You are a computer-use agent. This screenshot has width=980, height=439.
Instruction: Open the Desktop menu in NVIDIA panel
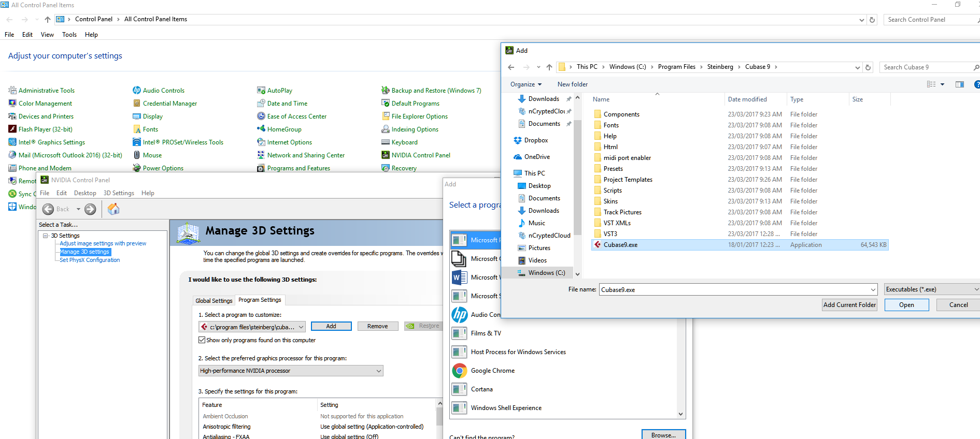pos(85,193)
